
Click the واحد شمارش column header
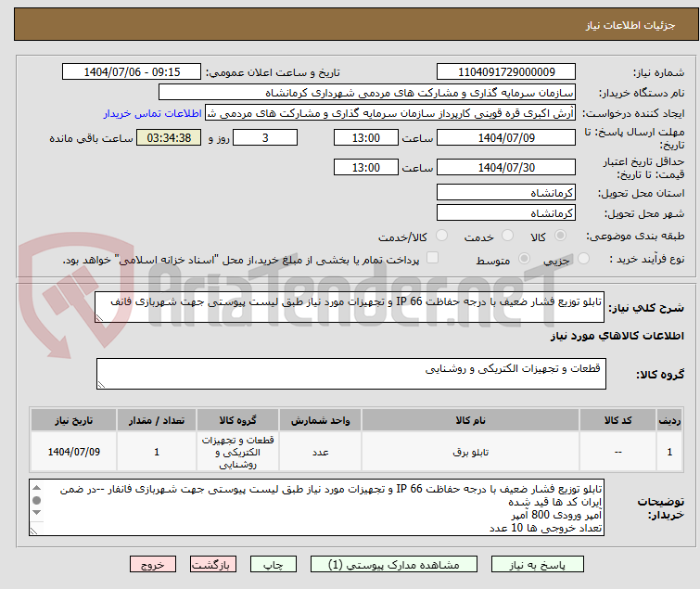[x=320, y=420]
